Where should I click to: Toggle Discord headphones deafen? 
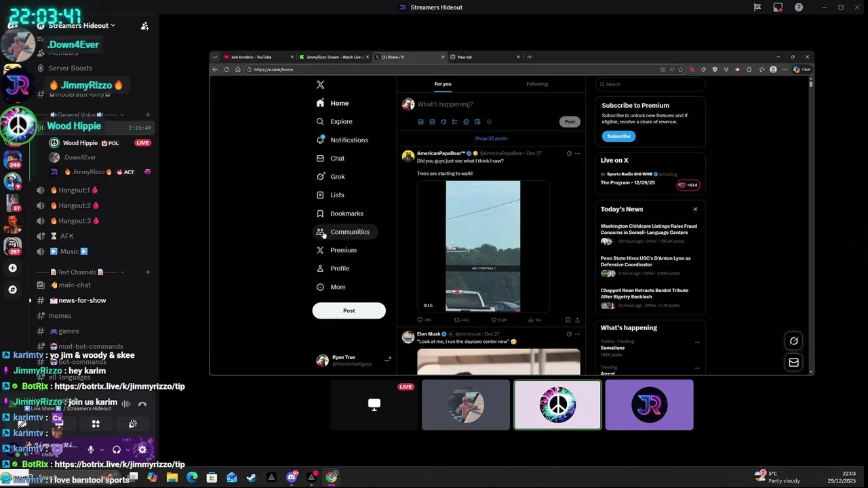click(x=117, y=449)
